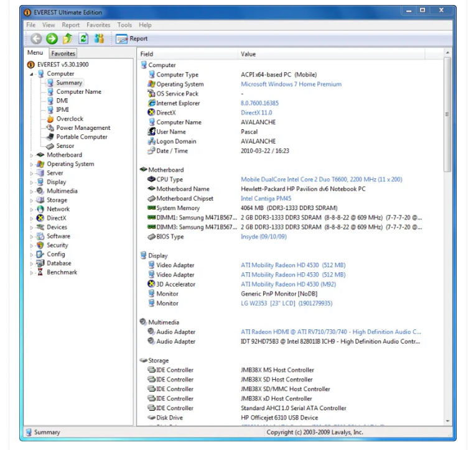The height and width of the screenshot is (450, 476).
Task: Expand the Storage tree node
Action: click(31, 200)
